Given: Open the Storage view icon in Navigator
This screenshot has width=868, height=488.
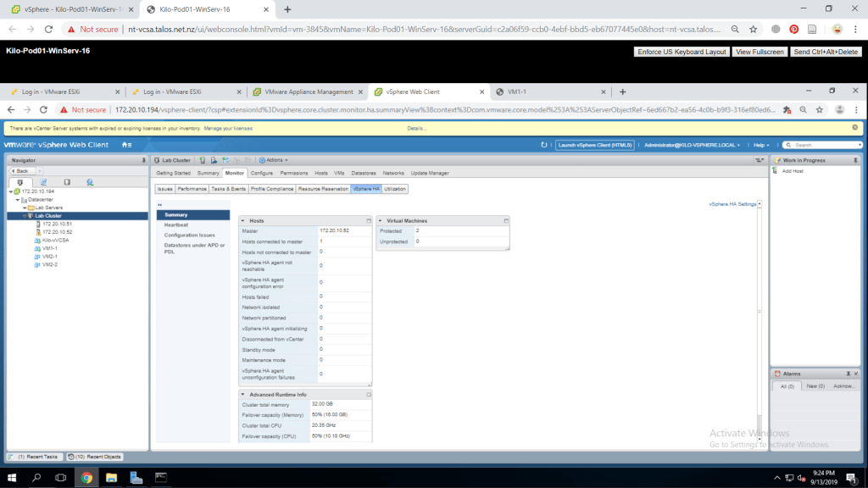Looking at the screenshot, I should (x=67, y=181).
